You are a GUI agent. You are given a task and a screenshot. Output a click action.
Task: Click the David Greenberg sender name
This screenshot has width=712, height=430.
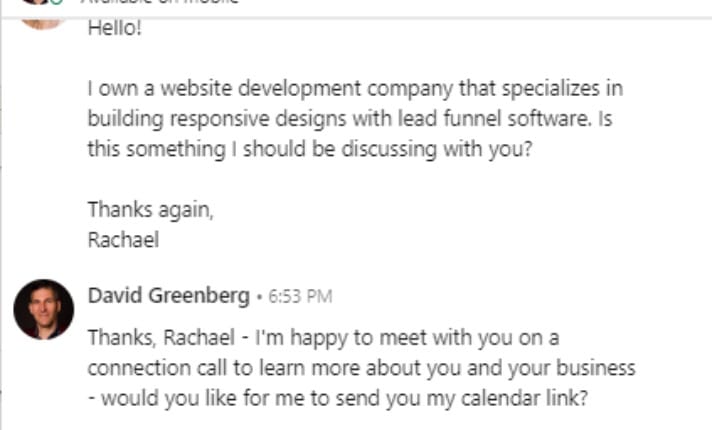point(168,296)
